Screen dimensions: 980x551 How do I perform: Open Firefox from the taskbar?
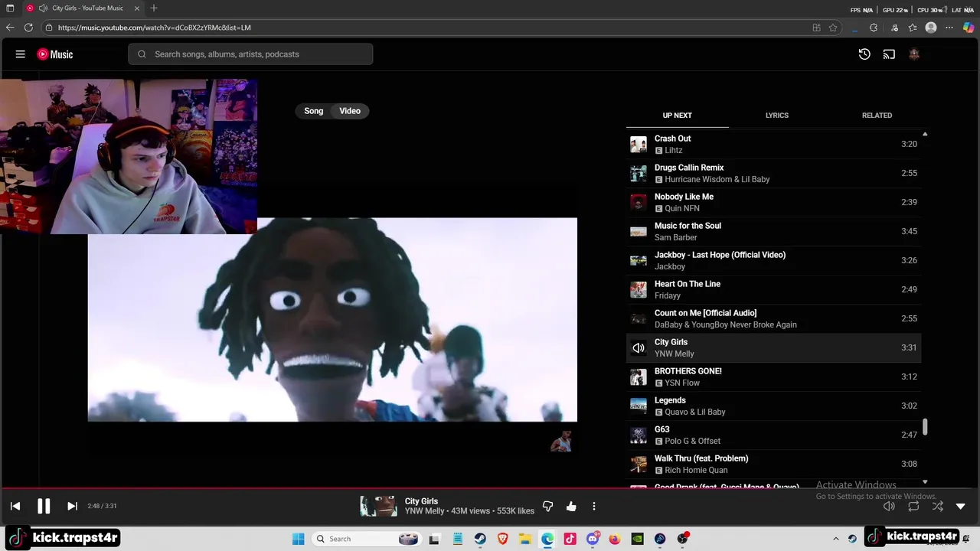pos(615,539)
